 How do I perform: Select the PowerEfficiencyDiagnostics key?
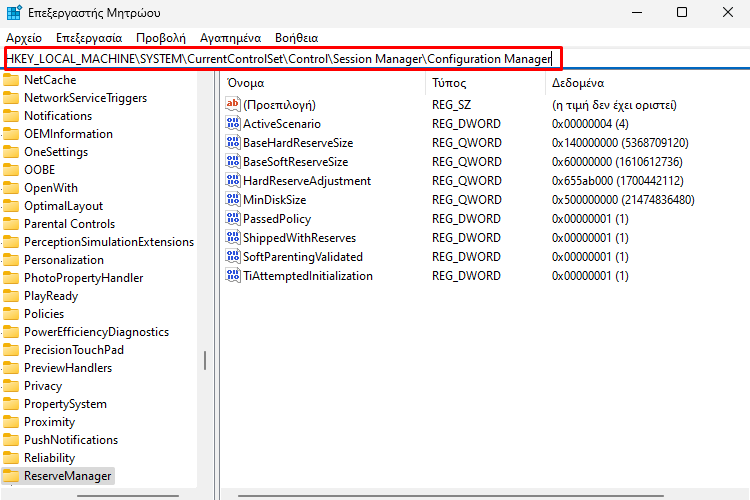97,332
